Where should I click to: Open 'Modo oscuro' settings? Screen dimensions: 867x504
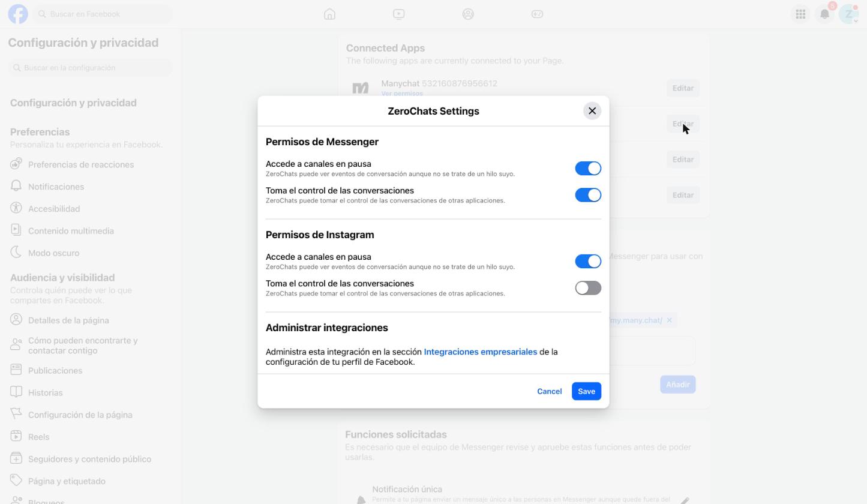tap(53, 253)
